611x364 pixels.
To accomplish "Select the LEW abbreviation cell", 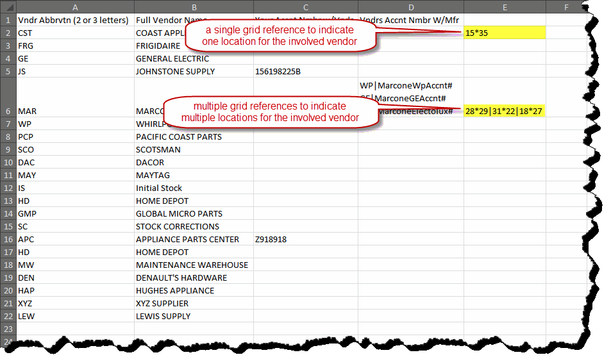I will [75, 316].
